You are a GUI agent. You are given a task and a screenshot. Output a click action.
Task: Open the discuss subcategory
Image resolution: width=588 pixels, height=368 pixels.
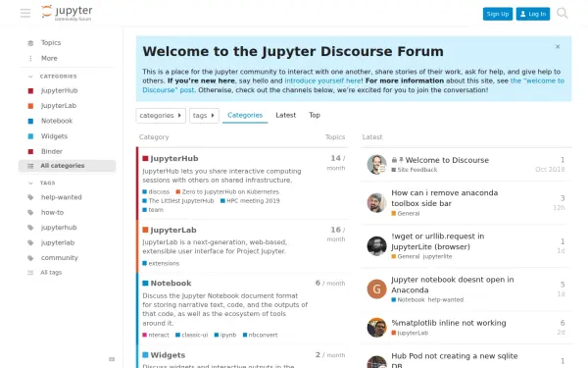tap(156, 192)
